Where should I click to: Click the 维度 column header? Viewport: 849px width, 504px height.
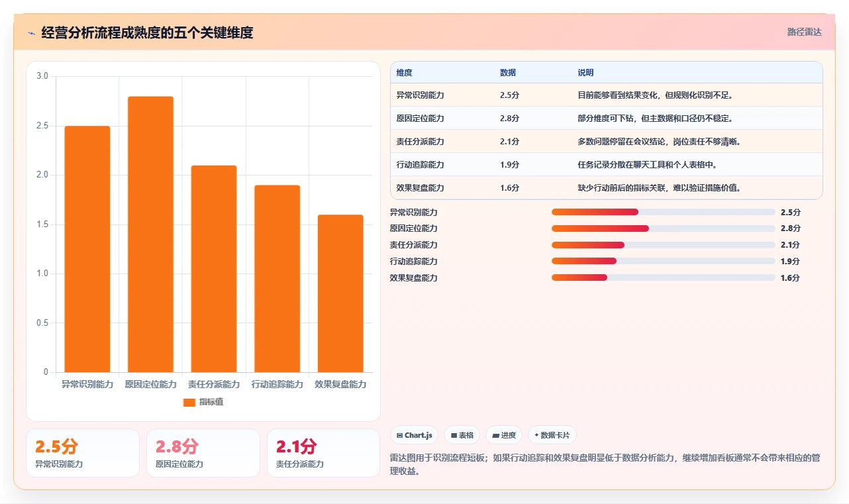pos(404,73)
